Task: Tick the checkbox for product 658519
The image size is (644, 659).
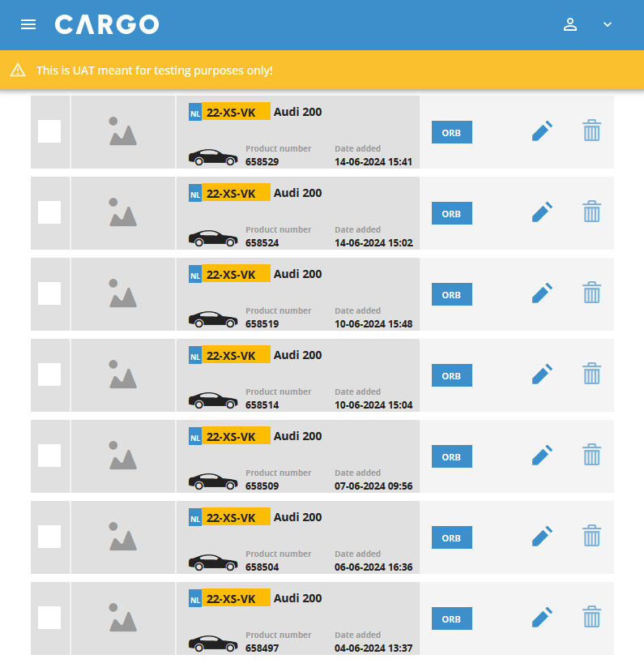Action: pos(49,293)
